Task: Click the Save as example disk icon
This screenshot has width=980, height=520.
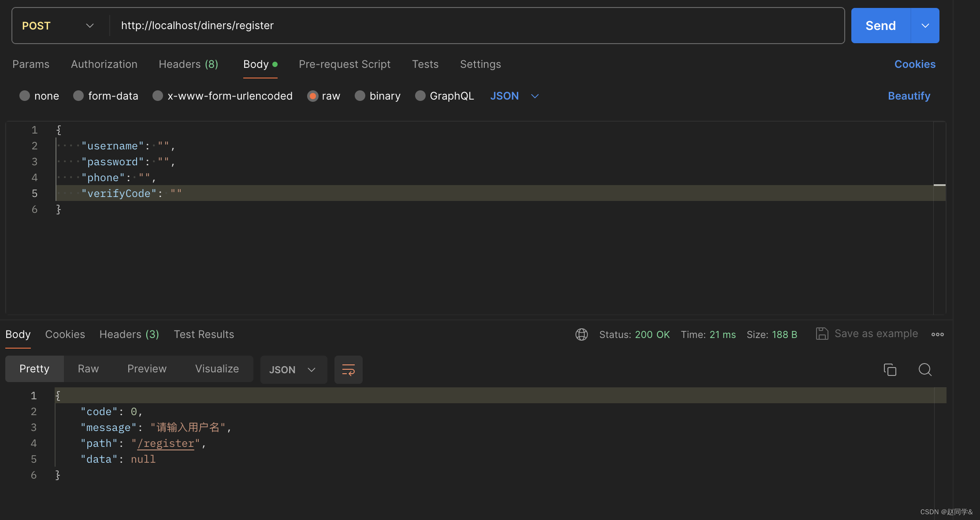Action: 822,334
